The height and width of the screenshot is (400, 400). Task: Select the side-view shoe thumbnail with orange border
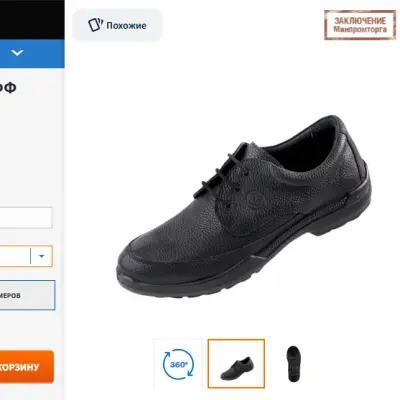[236, 364]
